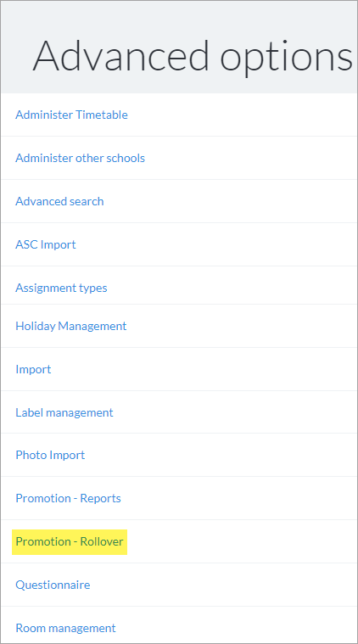The width and height of the screenshot is (358, 644).
Task: Open Promotion - Reports
Action: click(x=68, y=498)
